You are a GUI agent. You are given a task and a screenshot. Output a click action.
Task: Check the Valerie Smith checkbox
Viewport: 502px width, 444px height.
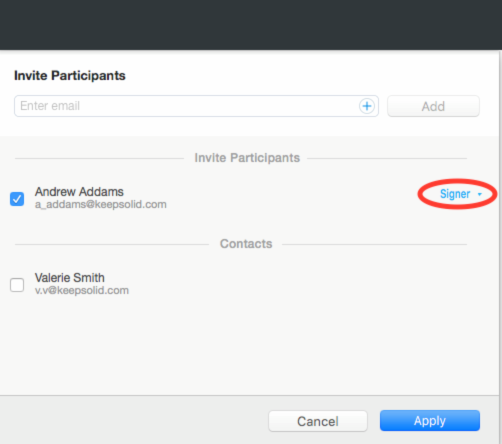(x=17, y=285)
